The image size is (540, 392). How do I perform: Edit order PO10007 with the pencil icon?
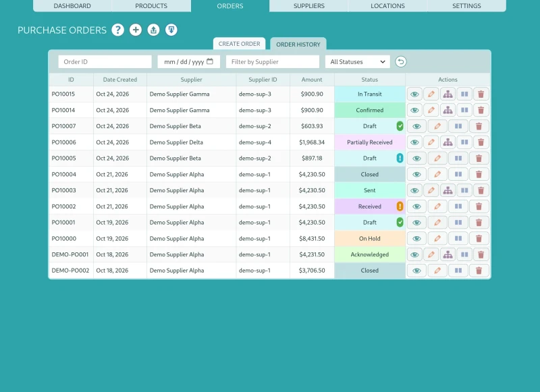tap(437, 126)
